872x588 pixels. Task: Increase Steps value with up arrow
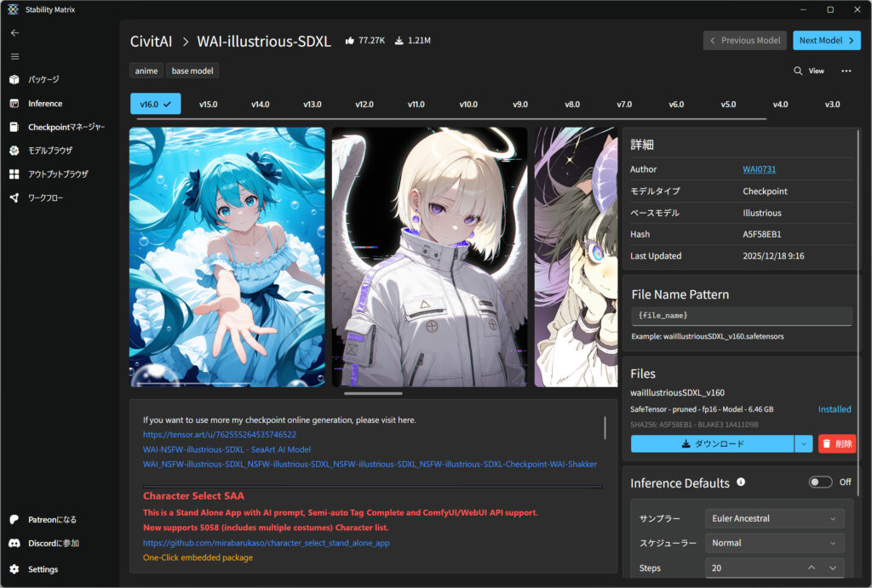[x=811, y=568]
